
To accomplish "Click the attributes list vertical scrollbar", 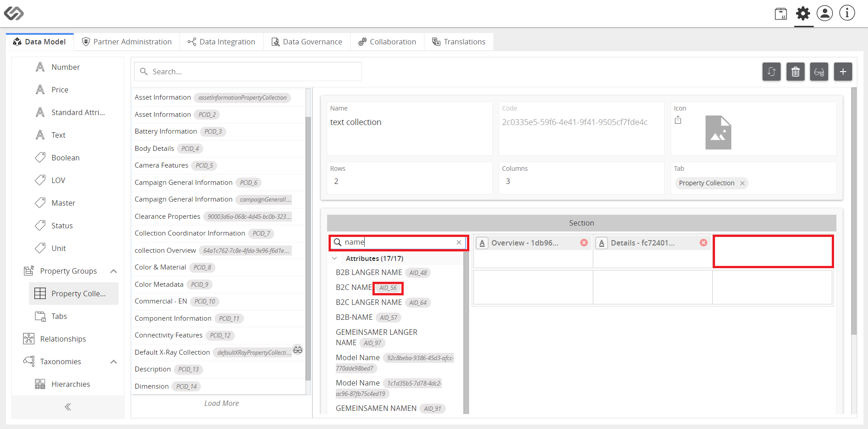I will tap(466, 333).
